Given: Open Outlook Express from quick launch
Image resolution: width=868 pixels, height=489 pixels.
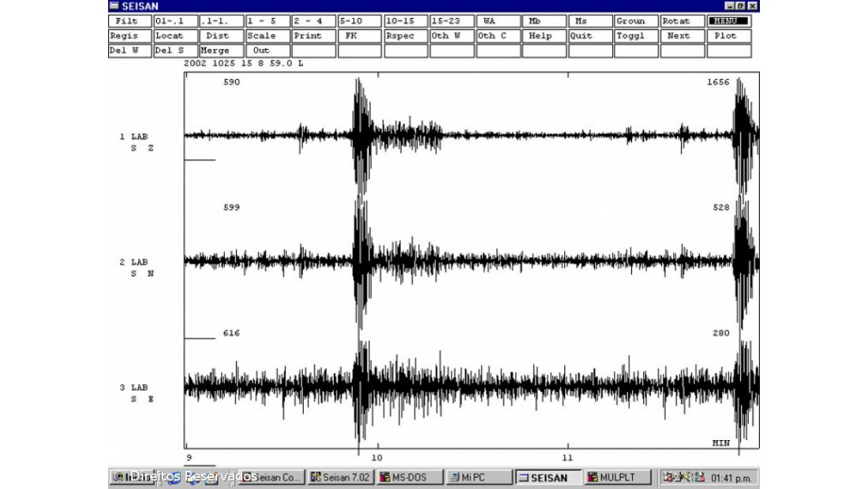Looking at the screenshot, I should (191, 479).
